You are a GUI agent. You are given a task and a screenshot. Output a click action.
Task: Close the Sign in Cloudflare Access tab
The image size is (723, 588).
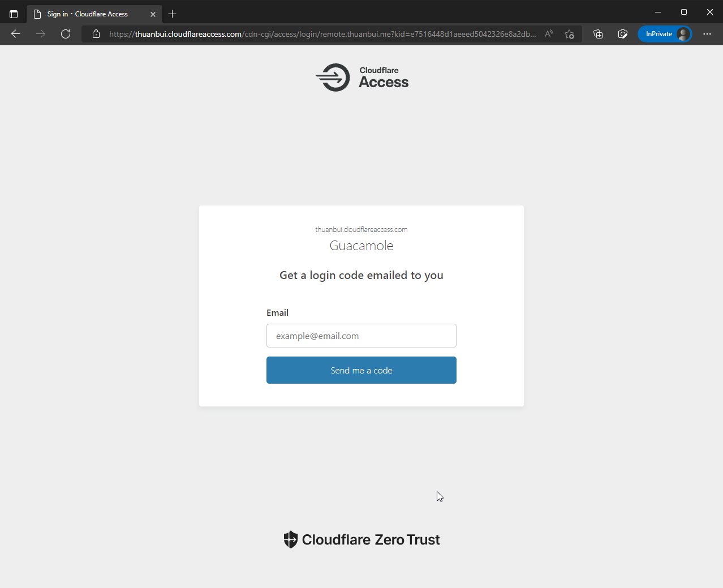click(153, 14)
